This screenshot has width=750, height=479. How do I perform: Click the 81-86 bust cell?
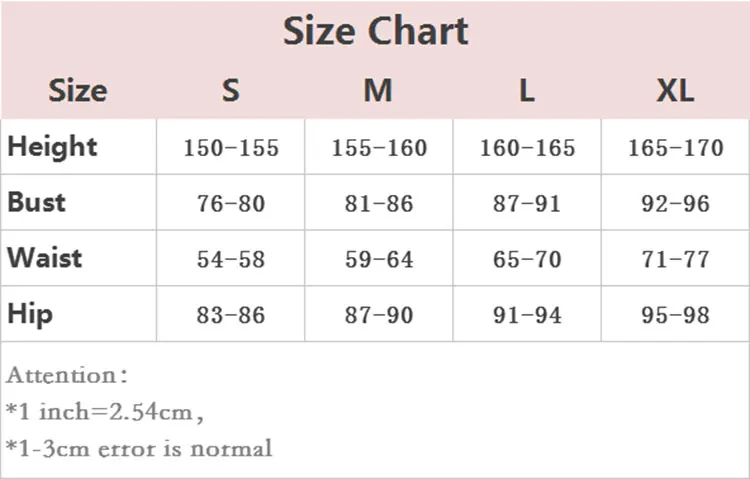click(x=379, y=203)
